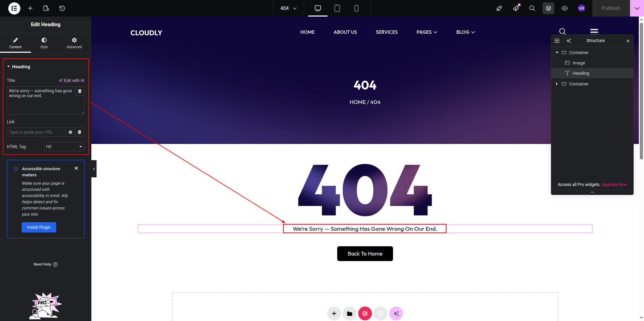Switch to the Style tab
The image size is (644, 321).
point(44,43)
